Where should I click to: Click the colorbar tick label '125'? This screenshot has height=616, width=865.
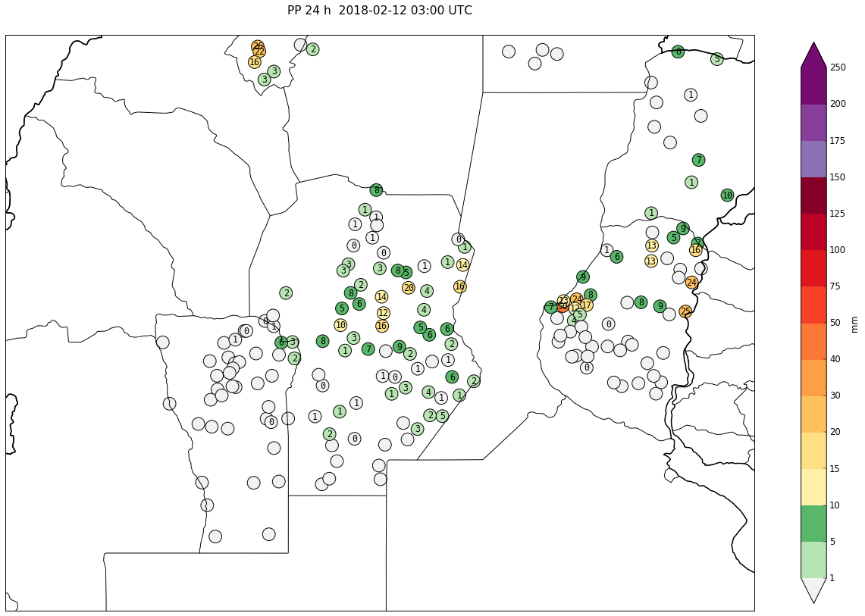click(x=838, y=214)
